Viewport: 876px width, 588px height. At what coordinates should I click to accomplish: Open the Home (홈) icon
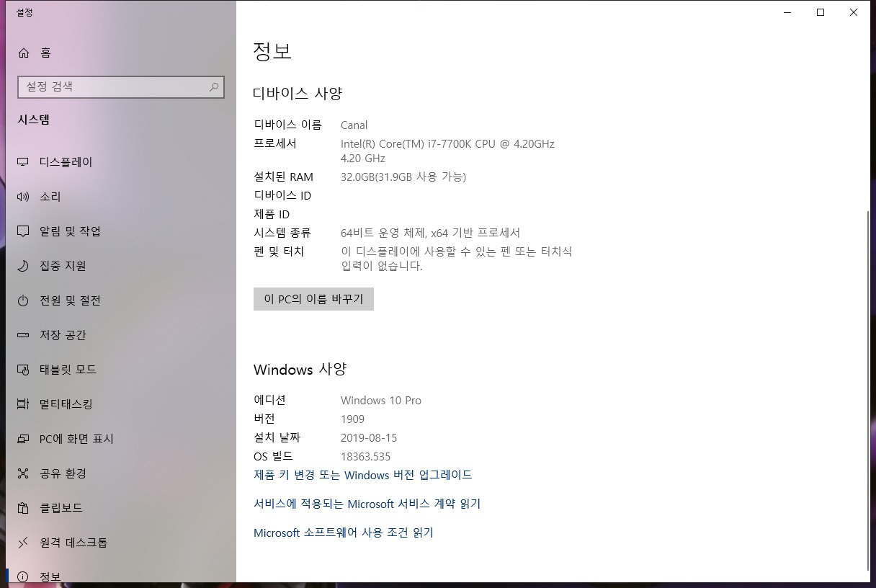(x=24, y=53)
